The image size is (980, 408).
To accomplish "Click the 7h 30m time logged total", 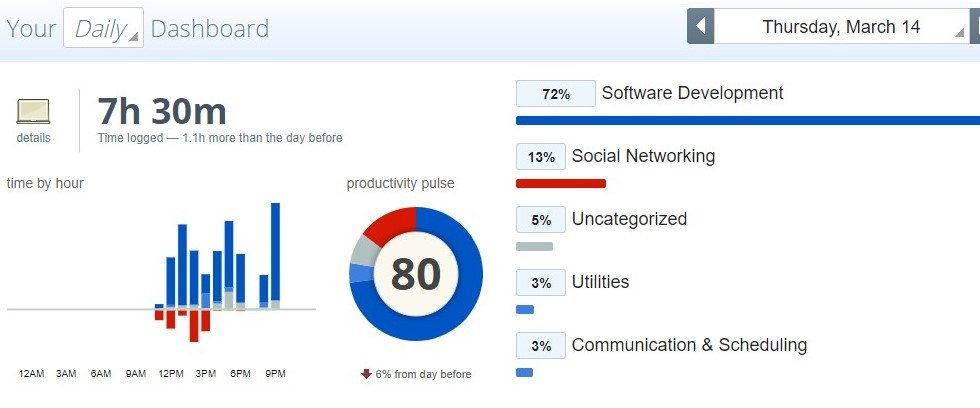I will (162, 111).
